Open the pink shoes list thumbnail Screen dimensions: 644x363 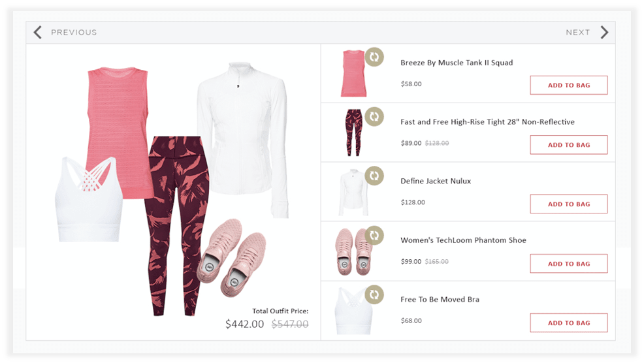[x=353, y=252]
